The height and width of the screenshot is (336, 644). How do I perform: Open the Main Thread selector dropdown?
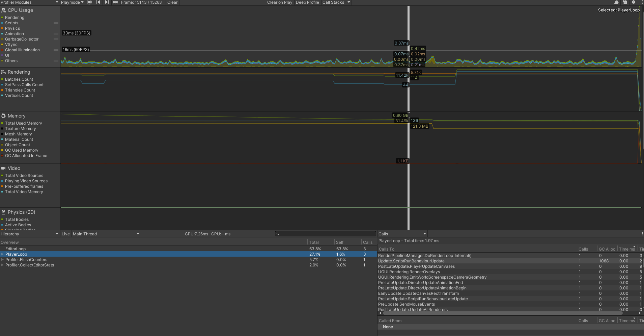click(x=106, y=234)
